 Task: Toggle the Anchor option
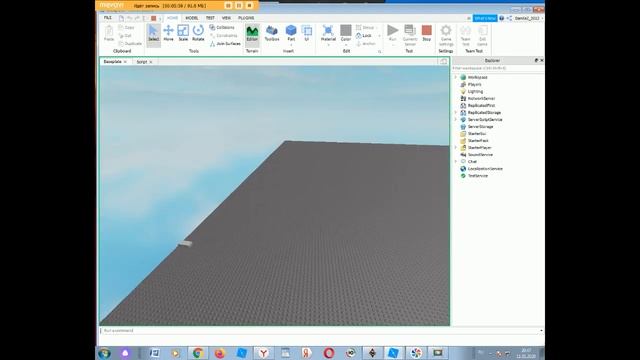coord(365,44)
